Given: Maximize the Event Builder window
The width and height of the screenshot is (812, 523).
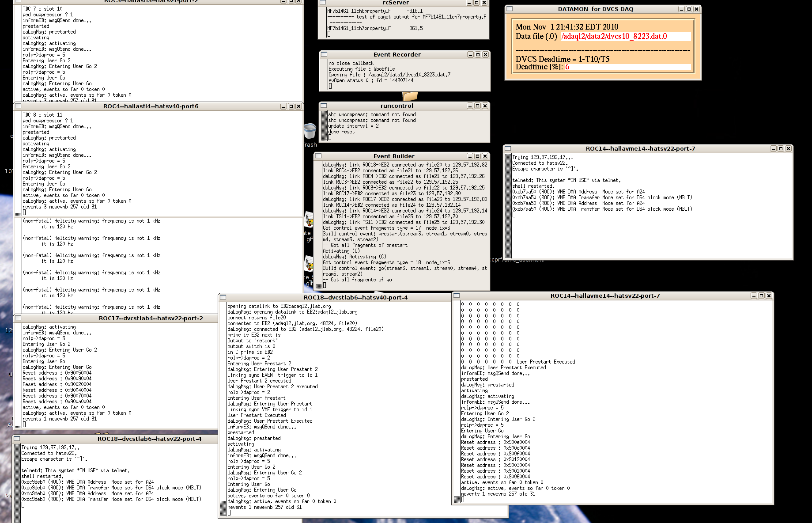Looking at the screenshot, I should 477,156.
